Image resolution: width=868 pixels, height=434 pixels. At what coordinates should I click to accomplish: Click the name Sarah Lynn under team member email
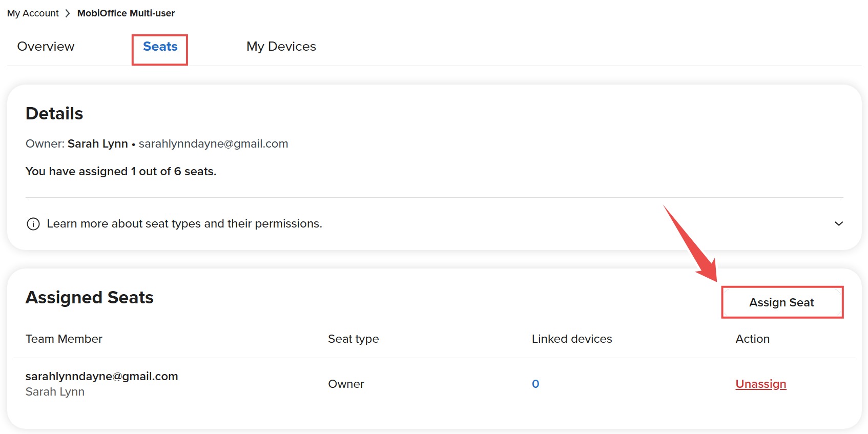pos(55,392)
